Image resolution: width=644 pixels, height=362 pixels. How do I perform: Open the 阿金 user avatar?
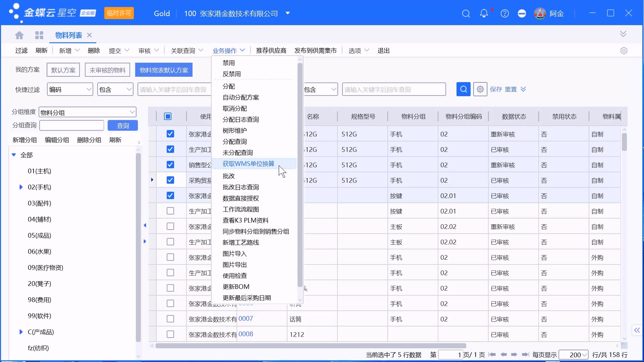(540, 13)
